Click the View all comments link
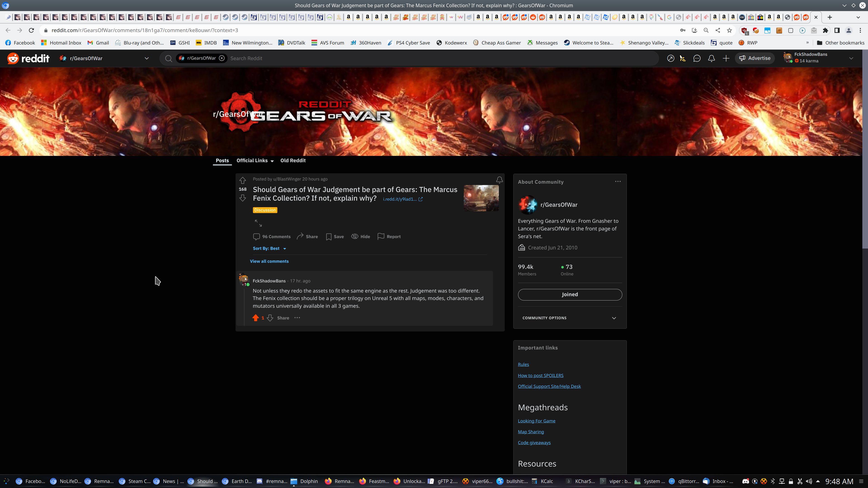Screen dimensions: 868x488 (269, 261)
